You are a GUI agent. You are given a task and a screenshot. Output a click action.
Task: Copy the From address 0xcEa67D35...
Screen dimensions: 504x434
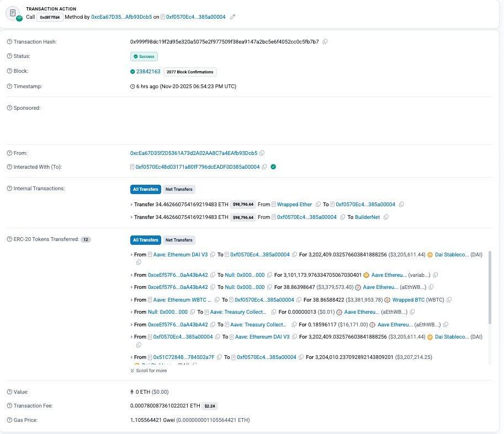pyautogui.click(x=262, y=153)
